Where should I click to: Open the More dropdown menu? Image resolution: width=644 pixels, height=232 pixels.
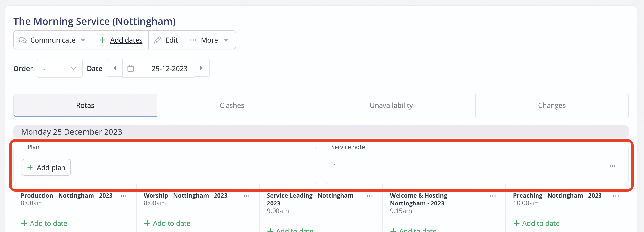tap(210, 40)
